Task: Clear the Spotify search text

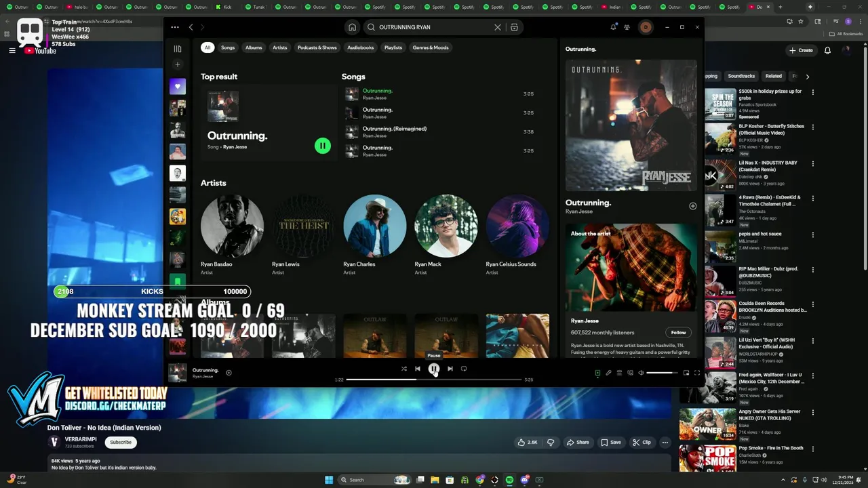Action: tap(497, 27)
